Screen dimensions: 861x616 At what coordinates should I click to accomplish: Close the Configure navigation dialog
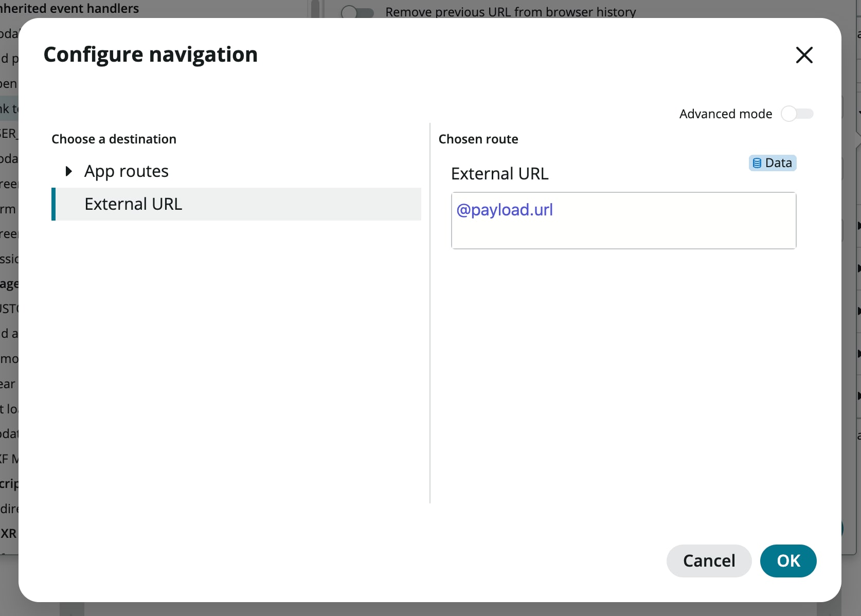804,55
